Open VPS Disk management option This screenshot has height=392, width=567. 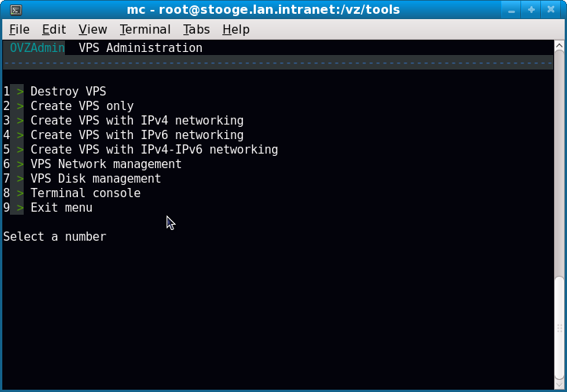coord(96,179)
